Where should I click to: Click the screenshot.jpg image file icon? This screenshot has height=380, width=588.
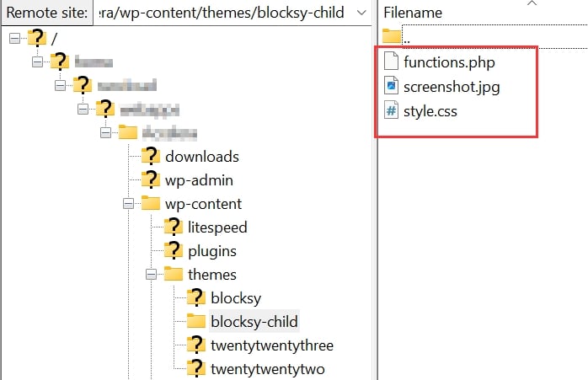tap(391, 86)
